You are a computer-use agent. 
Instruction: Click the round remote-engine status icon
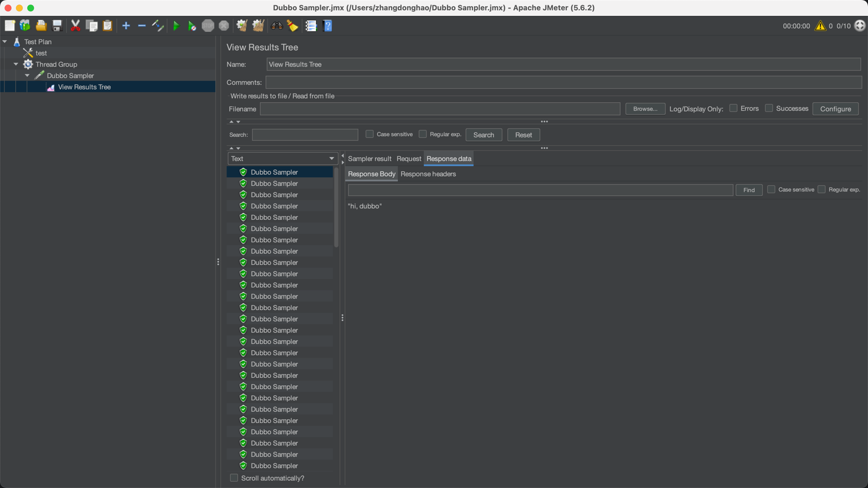point(860,25)
